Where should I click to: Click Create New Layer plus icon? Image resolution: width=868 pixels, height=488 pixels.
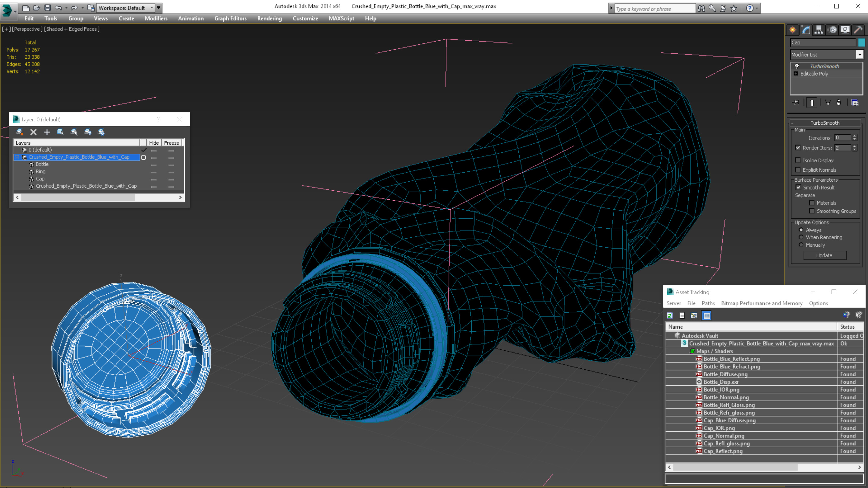47,132
